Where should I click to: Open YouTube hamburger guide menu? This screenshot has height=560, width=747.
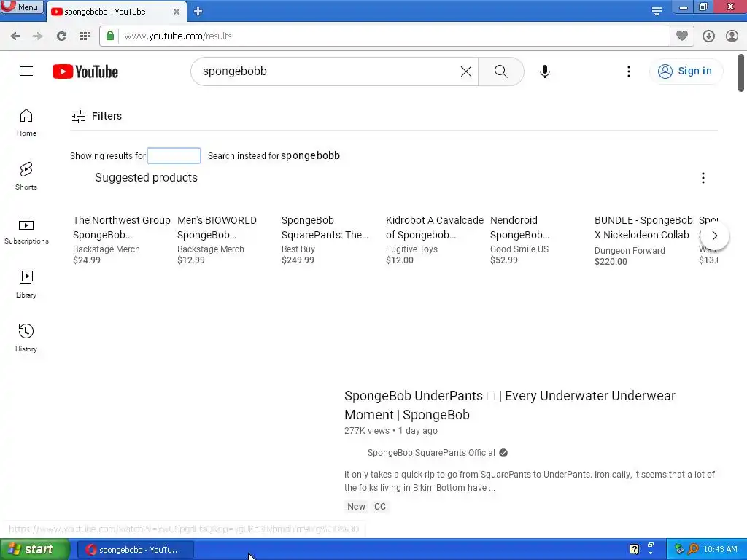point(26,71)
